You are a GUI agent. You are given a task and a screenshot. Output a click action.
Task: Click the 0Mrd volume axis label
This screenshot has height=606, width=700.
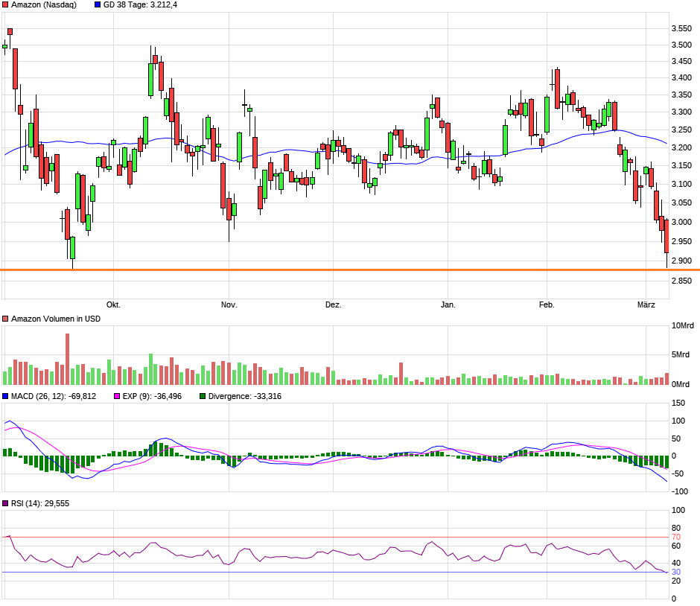coord(681,384)
